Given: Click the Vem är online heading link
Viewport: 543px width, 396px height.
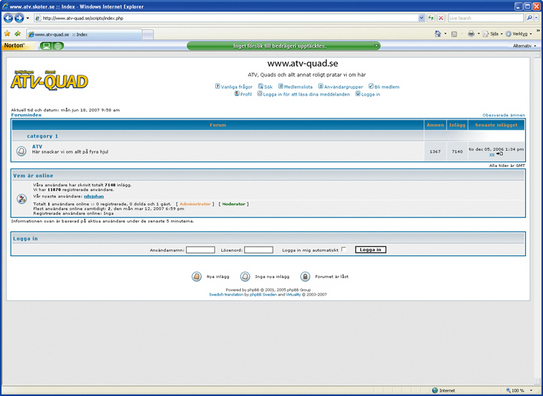Looking at the screenshot, I should [33, 176].
